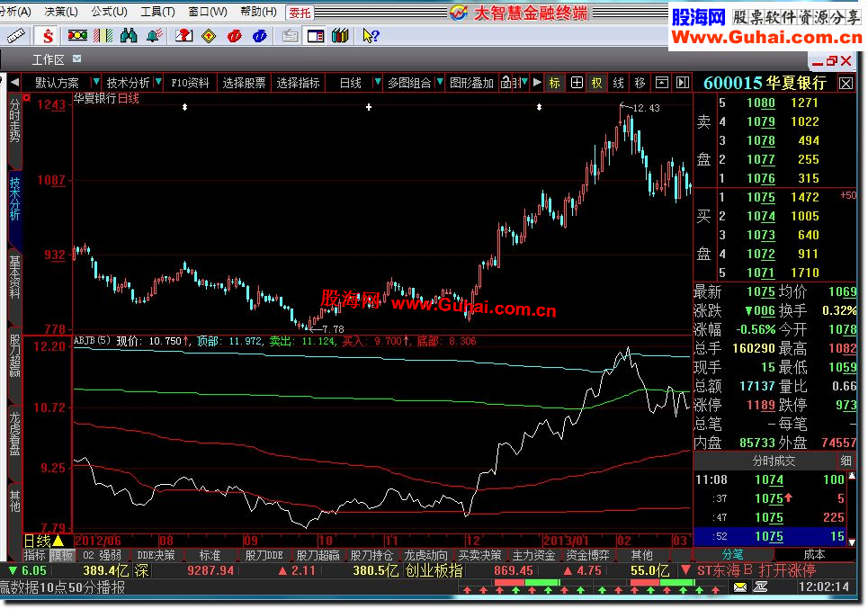Viewport: 868px width, 609px height.
Task: Click the red round logo icon
Action: (234, 36)
